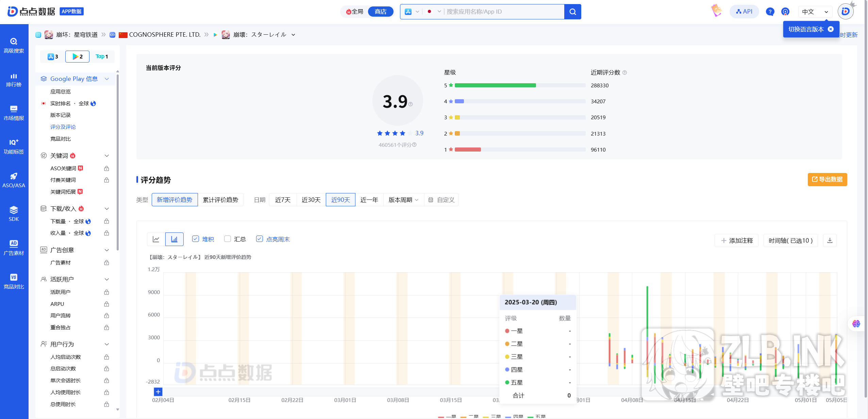Click the 时间轴(已选10) button
868x419 pixels.
[790, 240]
